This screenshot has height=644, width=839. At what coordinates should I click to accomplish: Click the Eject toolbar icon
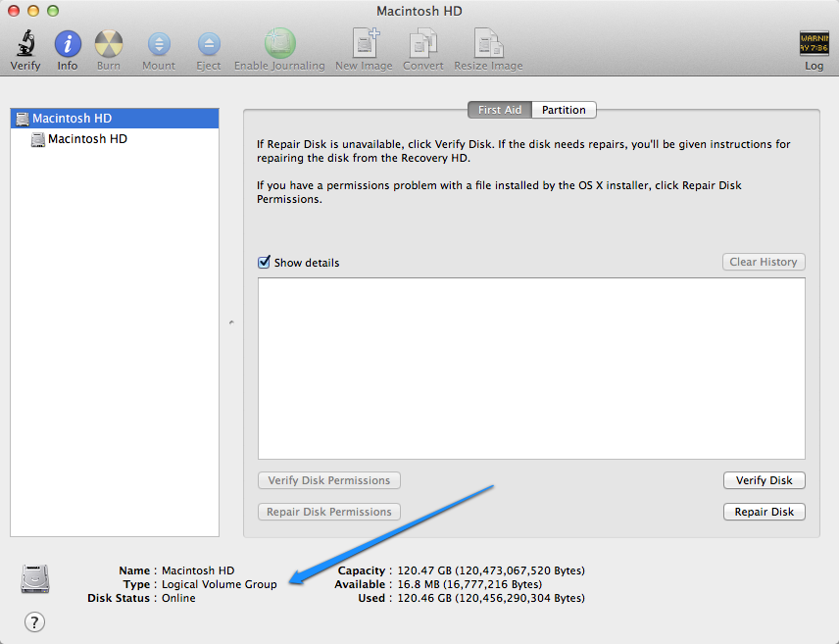[209, 44]
